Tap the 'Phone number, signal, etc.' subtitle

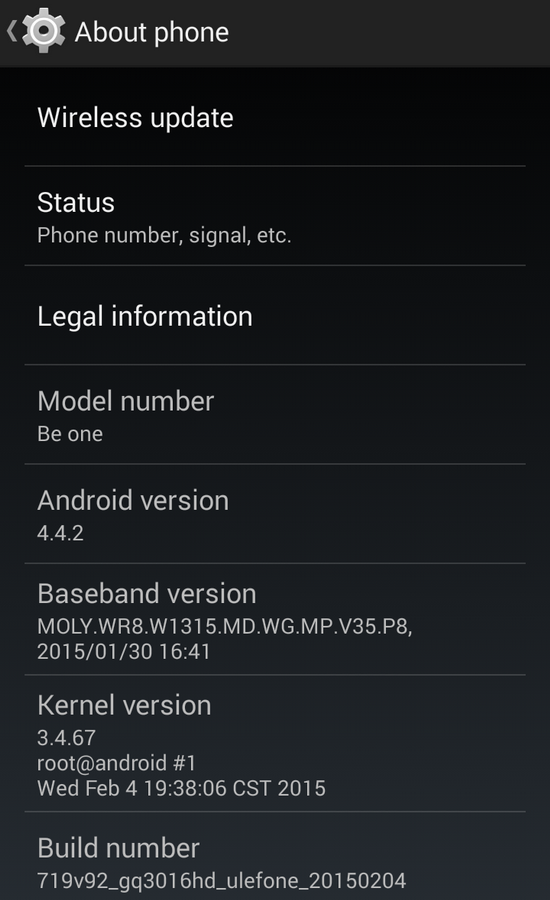pos(164,235)
